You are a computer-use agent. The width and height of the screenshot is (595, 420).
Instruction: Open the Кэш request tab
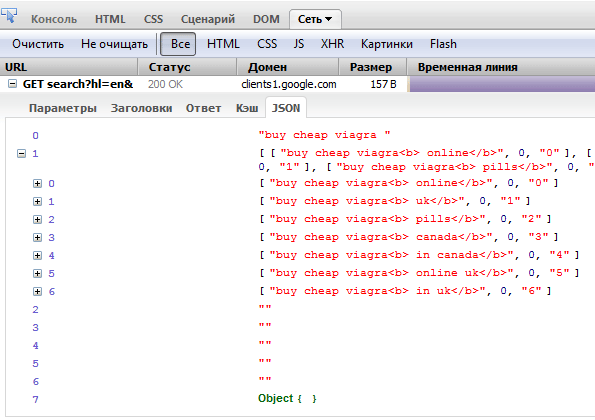[247, 108]
